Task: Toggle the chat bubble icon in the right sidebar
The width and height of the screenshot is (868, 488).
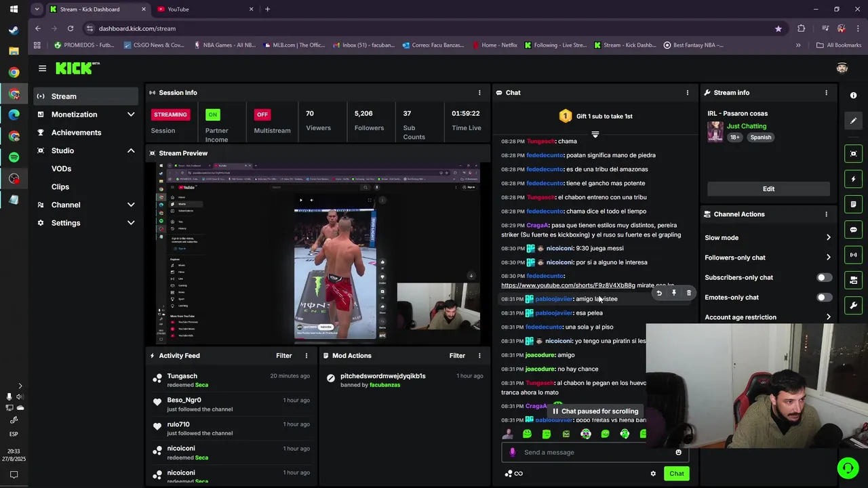Action: pos(854,230)
